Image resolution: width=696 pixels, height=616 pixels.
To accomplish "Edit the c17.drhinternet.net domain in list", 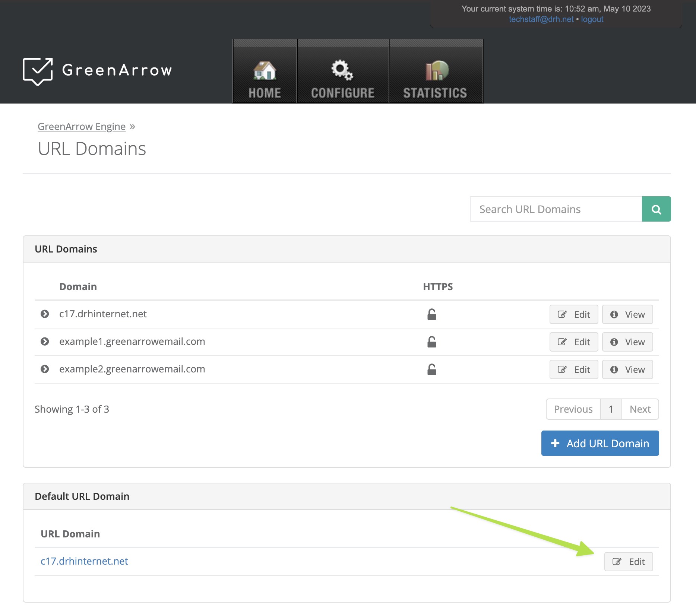I will [x=573, y=315].
